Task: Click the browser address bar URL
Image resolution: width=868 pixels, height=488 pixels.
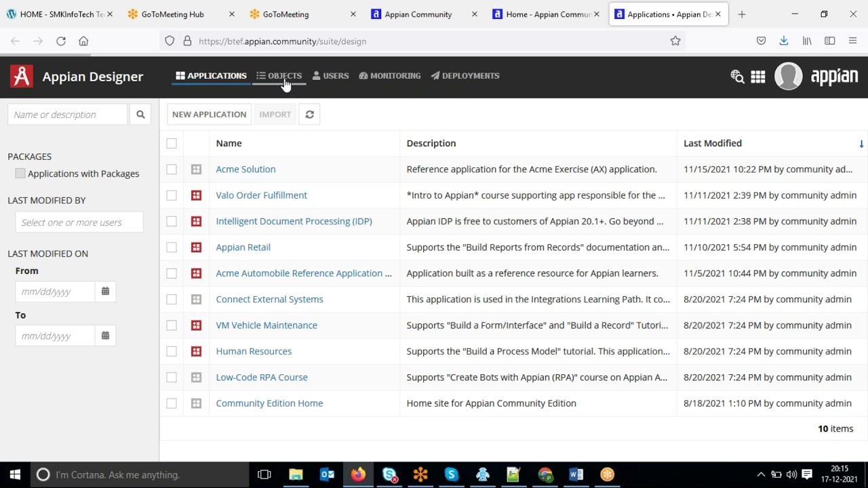Action: click(x=283, y=41)
